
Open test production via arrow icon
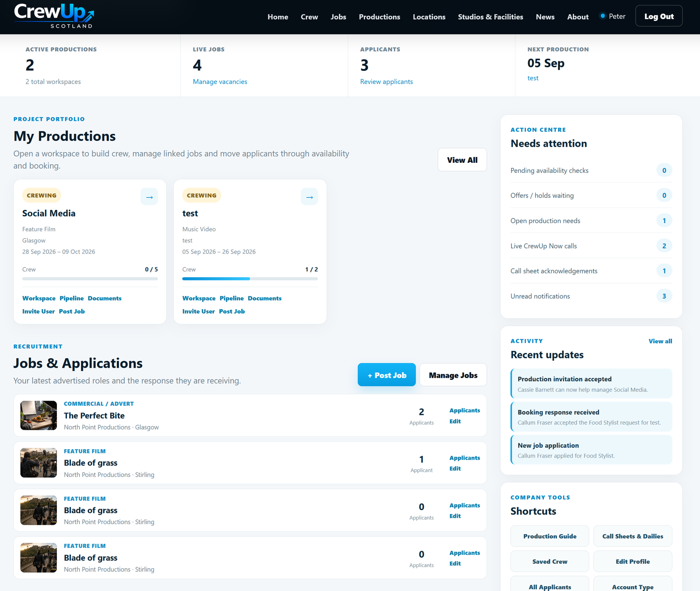click(x=309, y=197)
